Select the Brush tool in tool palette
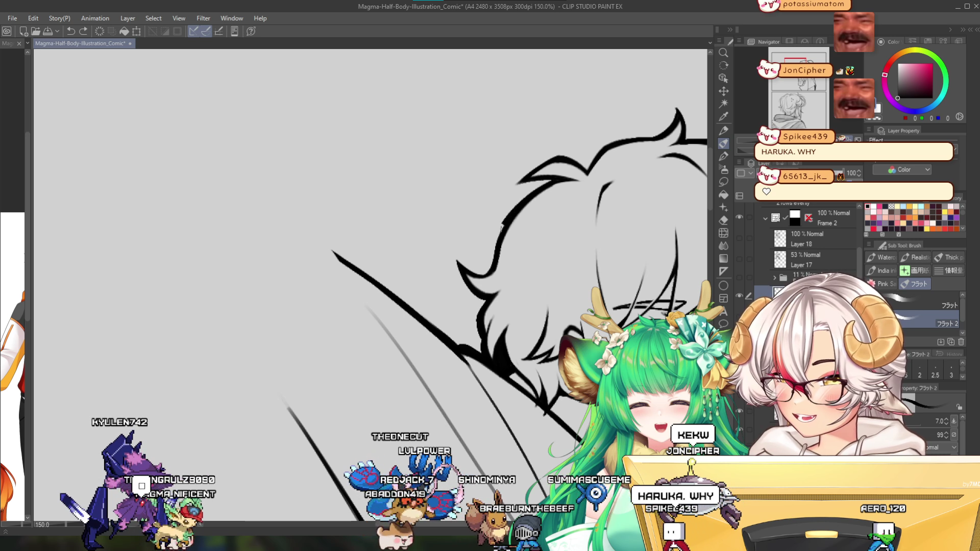 (723, 144)
